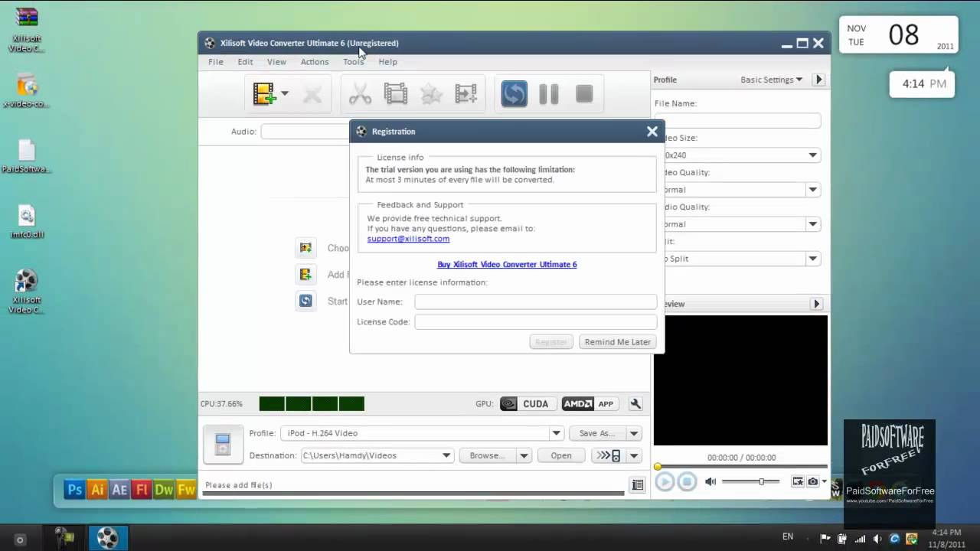This screenshot has width=980, height=551.
Task: Open the File menu
Action: 216,62
